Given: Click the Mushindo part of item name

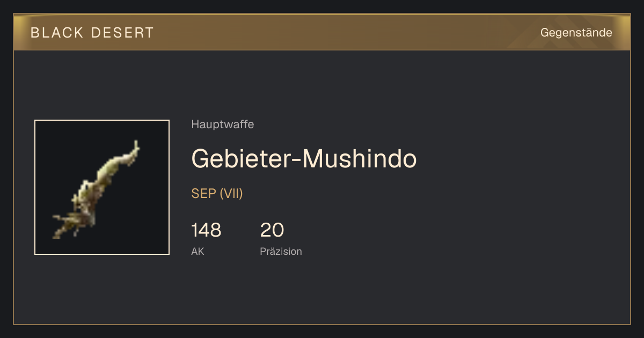Looking at the screenshot, I should tap(361, 158).
